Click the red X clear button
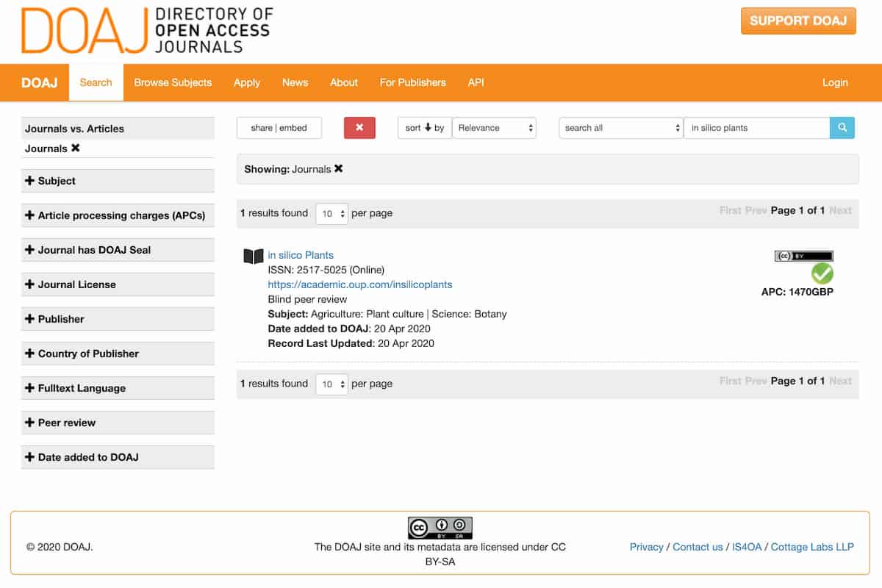 pyautogui.click(x=359, y=127)
